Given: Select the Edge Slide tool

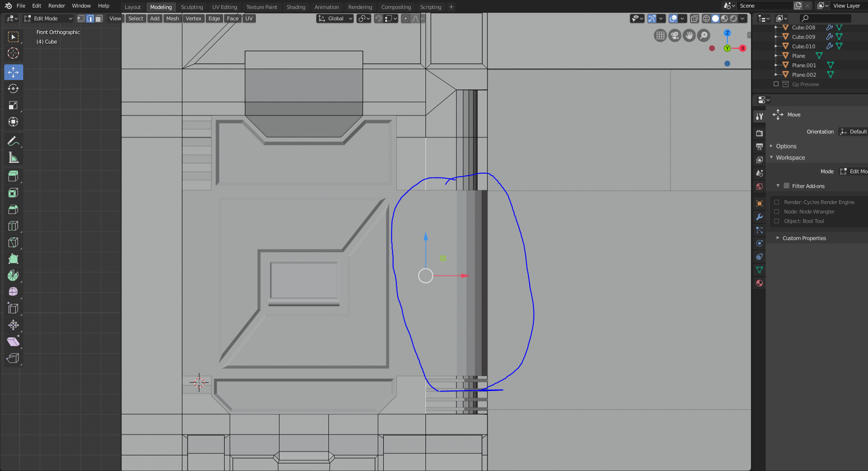Looking at the screenshot, I should tap(13, 308).
